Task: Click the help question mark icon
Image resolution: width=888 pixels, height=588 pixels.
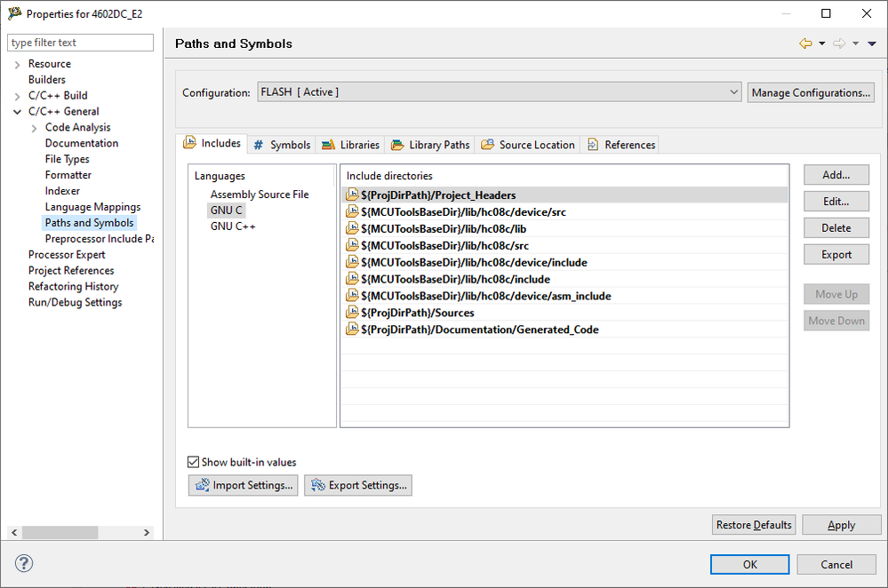Action: pos(24,563)
